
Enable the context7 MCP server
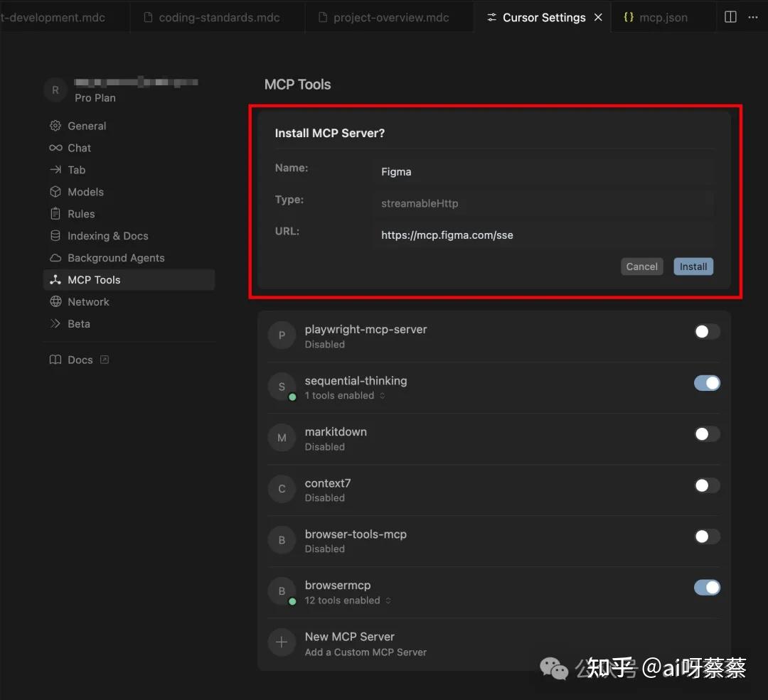click(x=706, y=485)
